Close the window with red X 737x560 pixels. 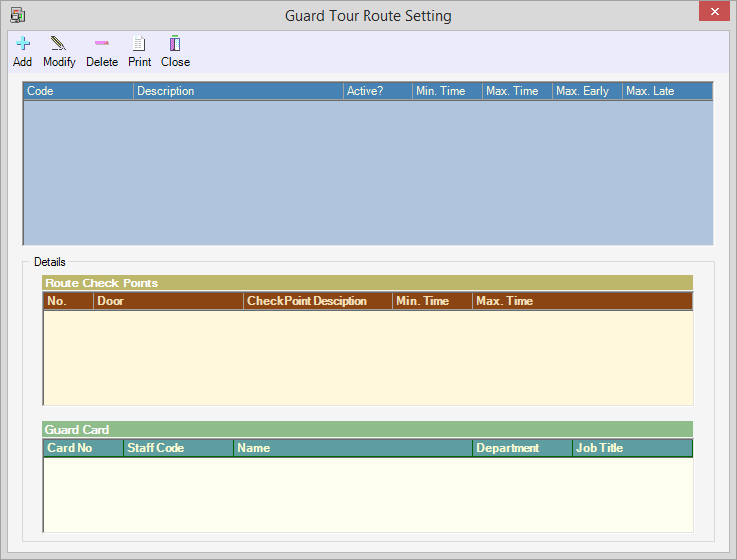pos(713,13)
